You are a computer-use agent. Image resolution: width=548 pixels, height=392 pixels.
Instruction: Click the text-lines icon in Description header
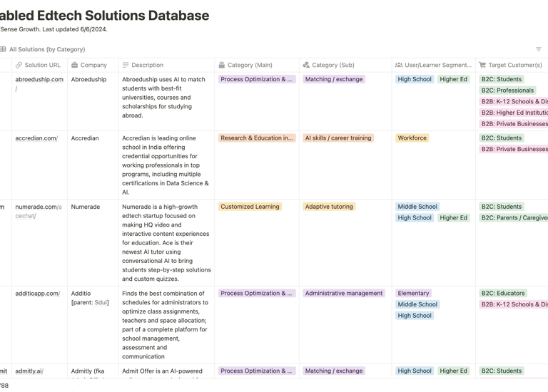pos(126,65)
